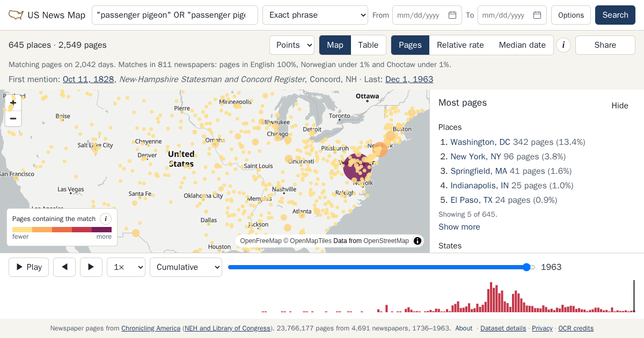The image size is (644, 338).
Task: Open the Options button
Action: click(571, 15)
